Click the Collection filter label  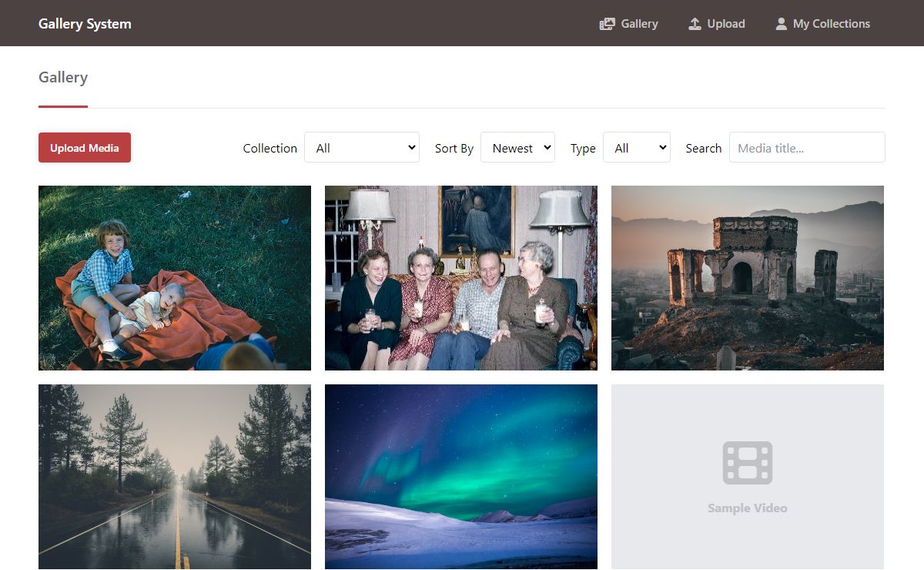coord(269,148)
